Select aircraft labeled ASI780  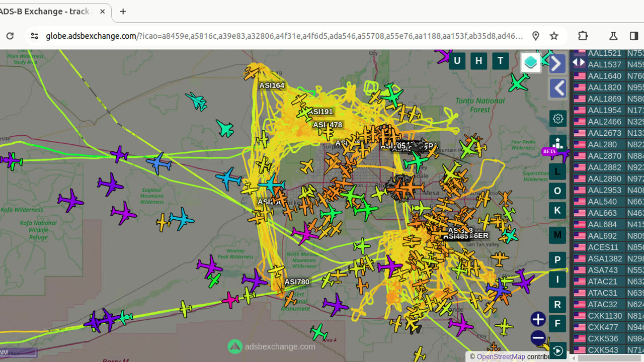(x=297, y=282)
